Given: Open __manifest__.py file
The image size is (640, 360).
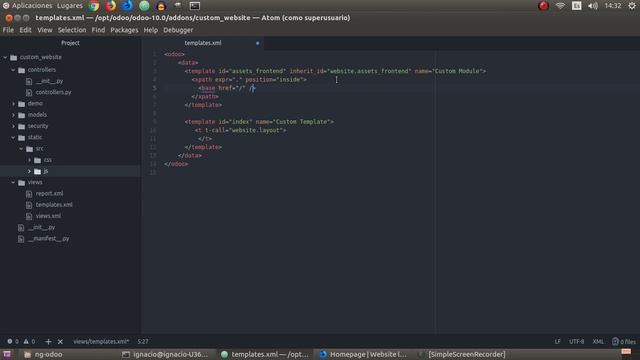Looking at the screenshot, I should coord(48,238).
